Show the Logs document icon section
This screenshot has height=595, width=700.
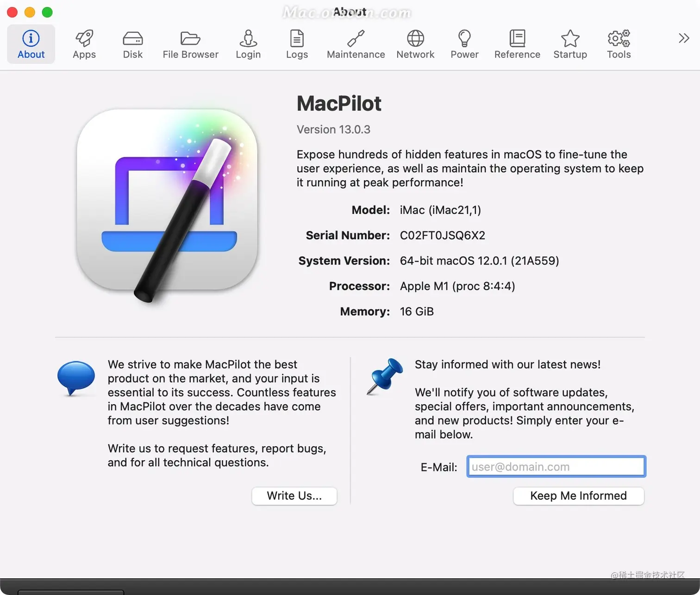pyautogui.click(x=297, y=44)
